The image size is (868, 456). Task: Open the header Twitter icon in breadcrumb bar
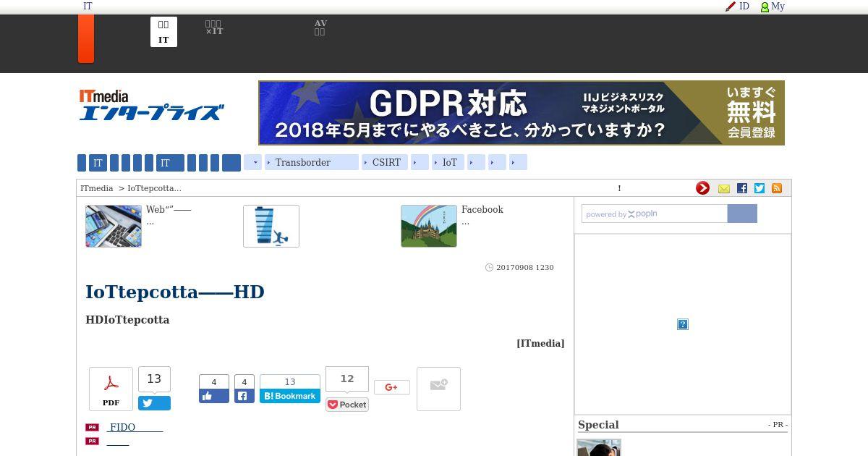(759, 188)
